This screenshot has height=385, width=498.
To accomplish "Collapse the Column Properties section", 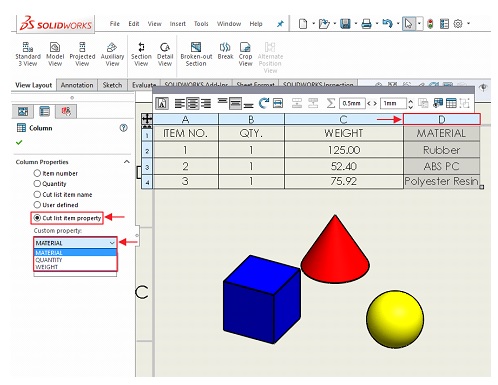I will 127,162.
